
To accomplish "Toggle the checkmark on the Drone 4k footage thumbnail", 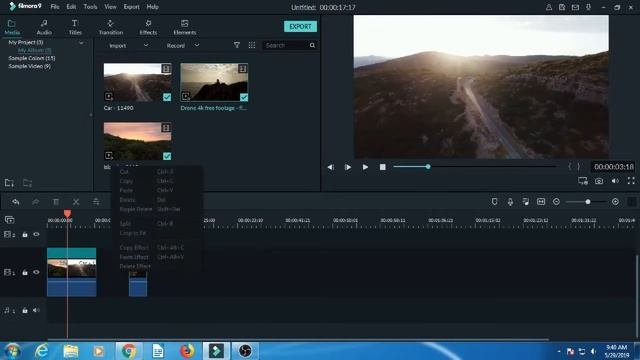I will click(x=244, y=97).
